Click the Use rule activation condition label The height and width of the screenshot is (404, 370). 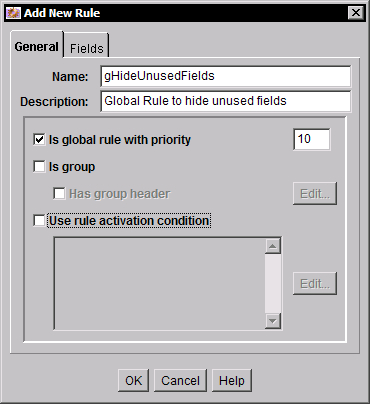[x=129, y=221]
